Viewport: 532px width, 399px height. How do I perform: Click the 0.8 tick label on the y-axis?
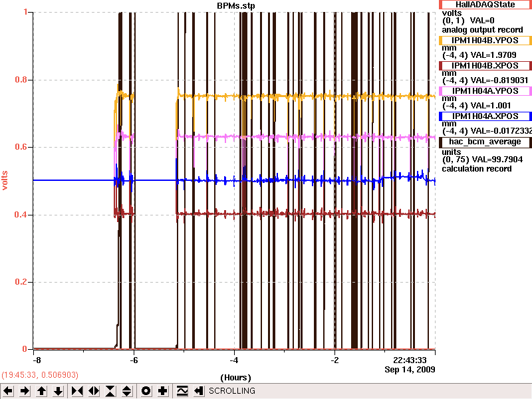coord(21,80)
